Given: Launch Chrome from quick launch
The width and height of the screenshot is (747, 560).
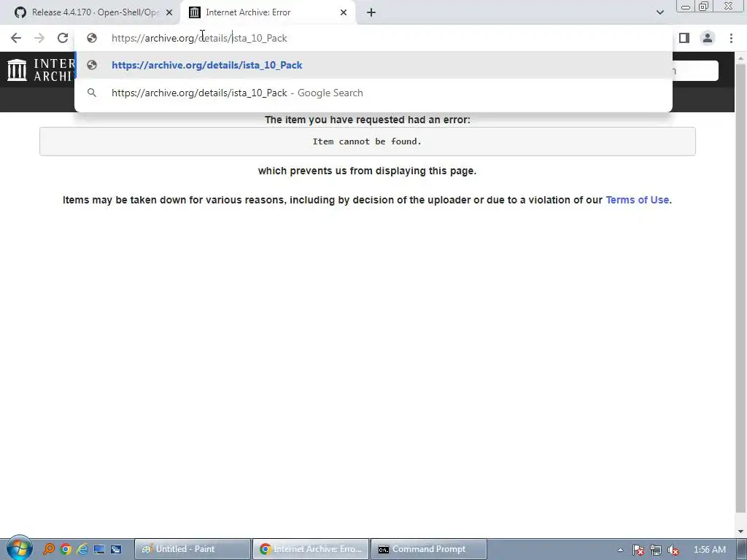Looking at the screenshot, I should (66, 549).
